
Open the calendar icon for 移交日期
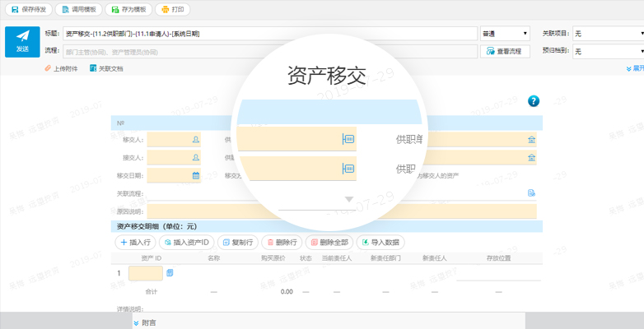point(195,175)
